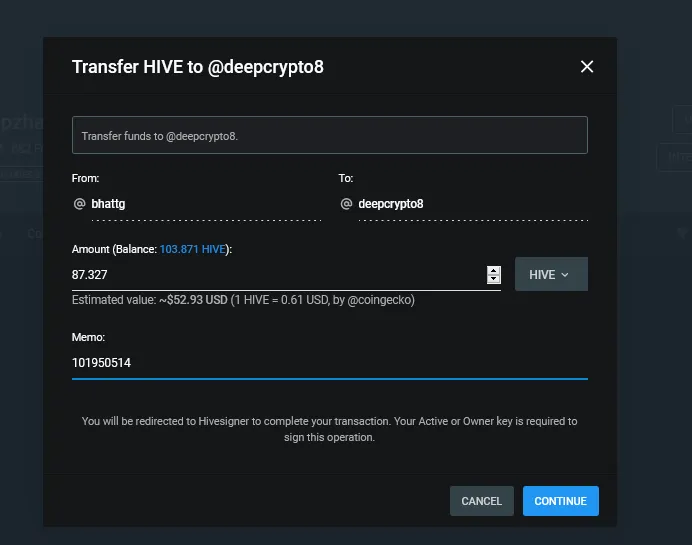The height and width of the screenshot is (545, 692).
Task: Close the Transfer HIVE dialog
Action: point(587,67)
